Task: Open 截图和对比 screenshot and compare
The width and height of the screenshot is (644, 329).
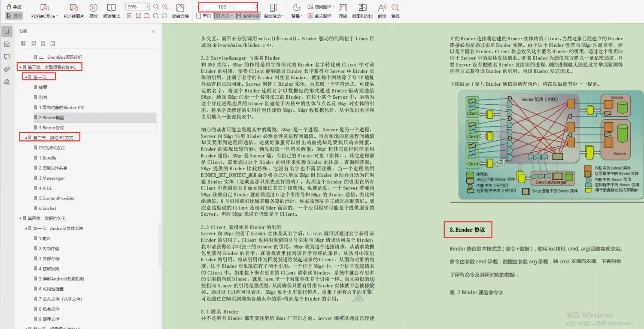Action: pos(362,12)
